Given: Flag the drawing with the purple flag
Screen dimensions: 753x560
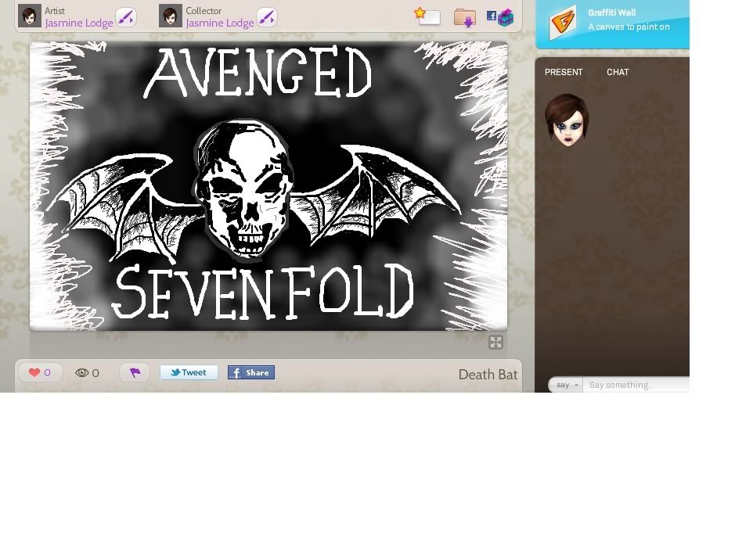Looking at the screenshot, I should [x=135, y=372].
